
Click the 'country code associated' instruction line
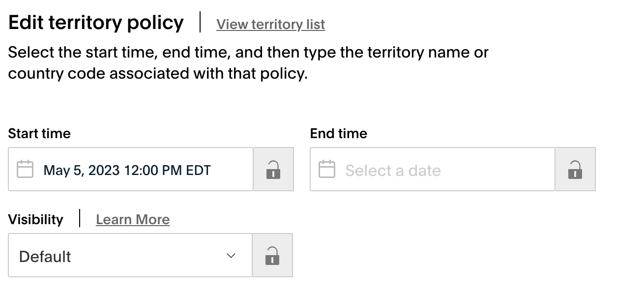[x=158, y=74]
